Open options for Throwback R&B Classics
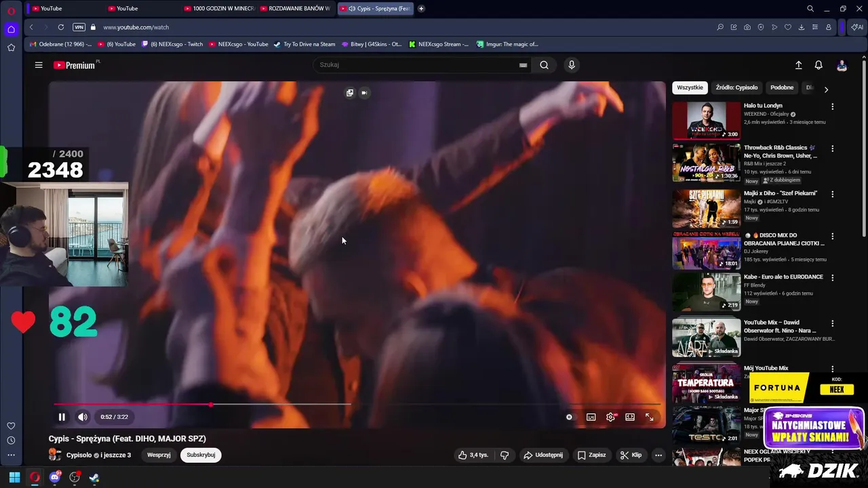 [x=832, y=148]
